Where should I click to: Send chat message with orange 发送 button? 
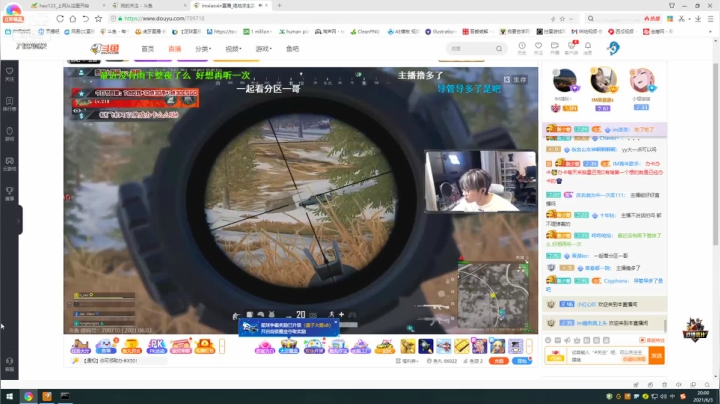657,356
